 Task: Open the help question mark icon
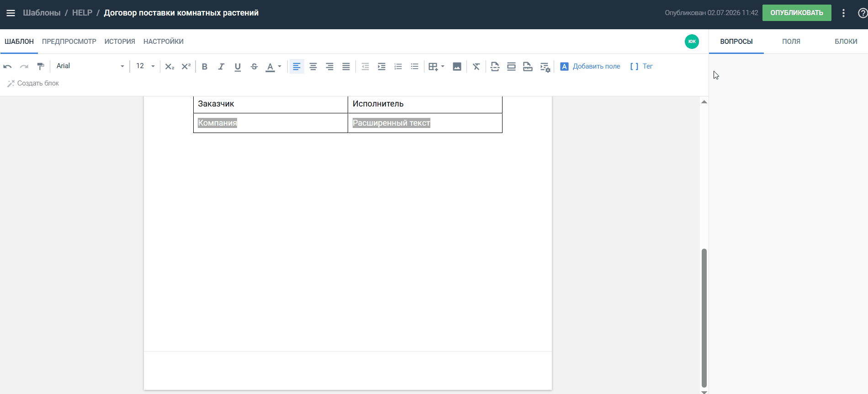pos(863,13)
